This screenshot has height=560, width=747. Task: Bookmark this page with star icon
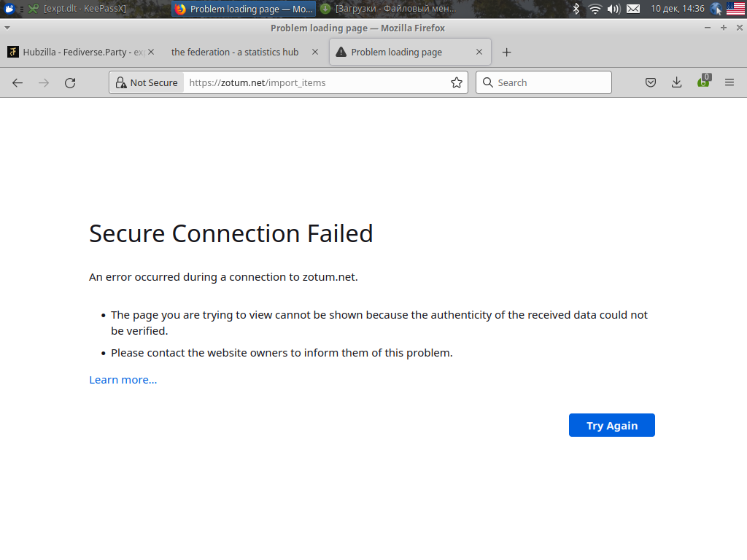click(x=457, y=83)
